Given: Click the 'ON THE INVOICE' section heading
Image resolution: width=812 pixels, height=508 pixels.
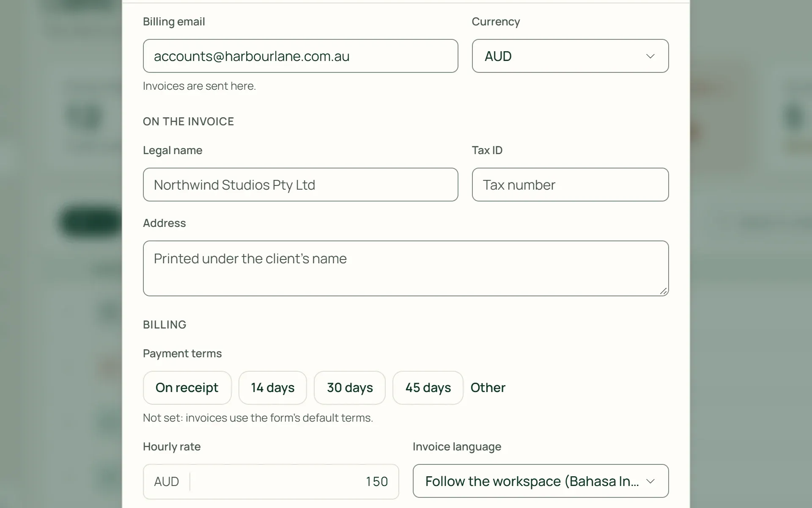Looking at the screenshot, I should click(188, 121).
